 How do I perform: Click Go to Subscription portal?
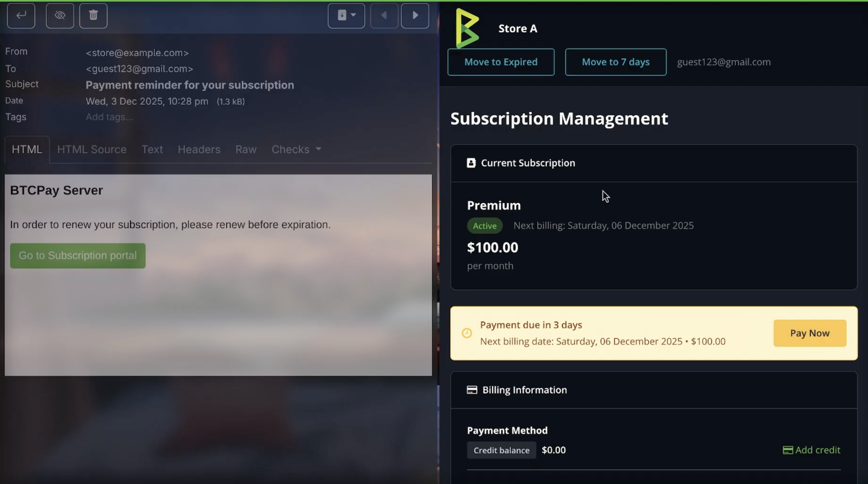click(x=77, y=256)
